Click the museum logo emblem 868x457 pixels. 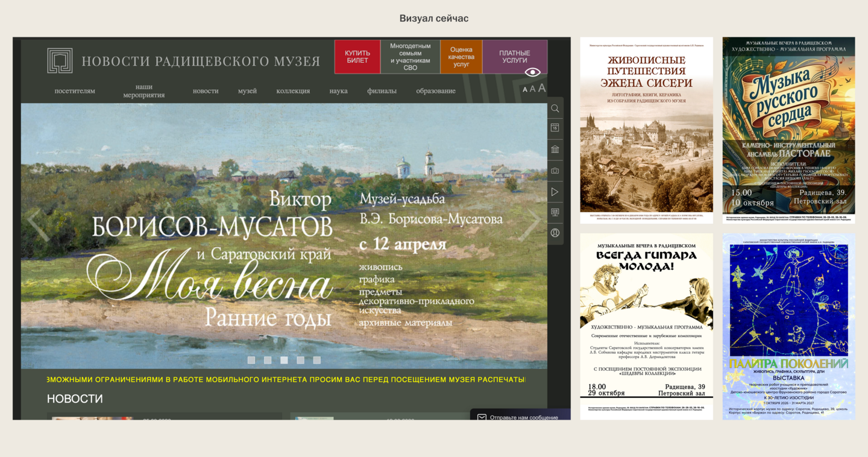click(60, 60)
